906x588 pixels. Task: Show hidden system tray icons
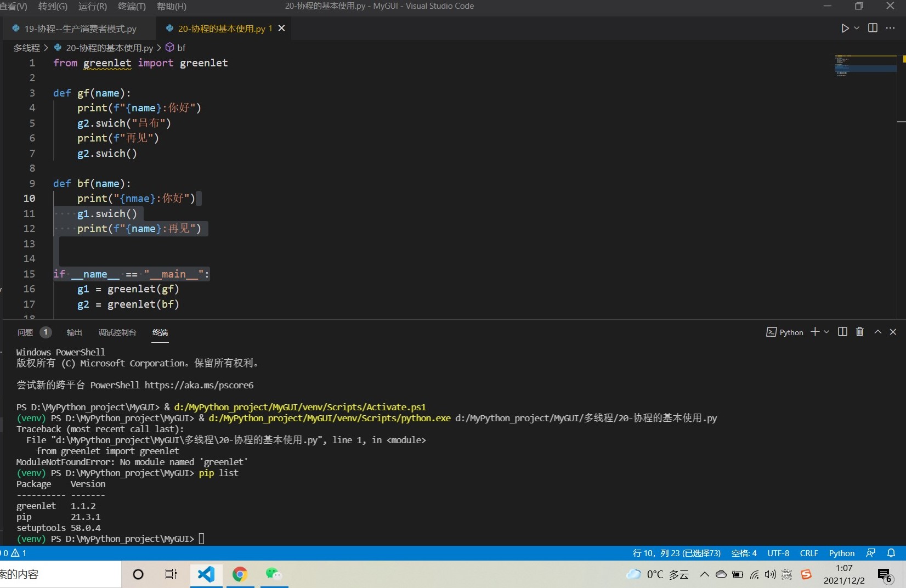pyautogui.click(x=704, y=574)
